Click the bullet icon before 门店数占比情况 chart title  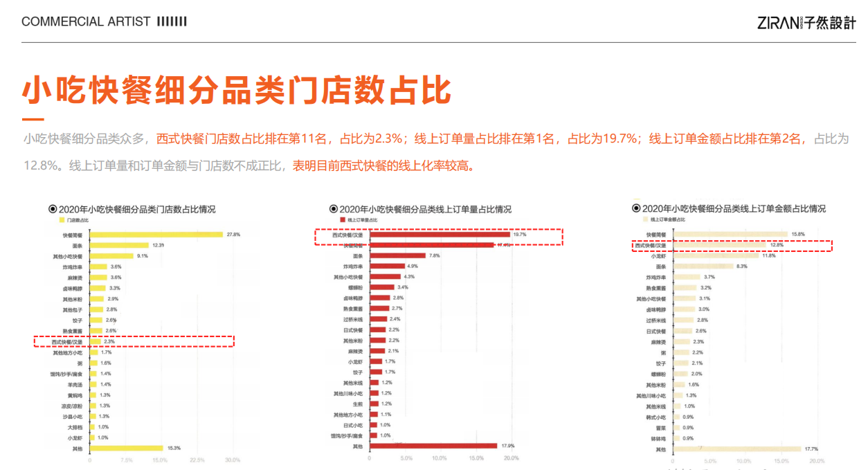point(52,208)
